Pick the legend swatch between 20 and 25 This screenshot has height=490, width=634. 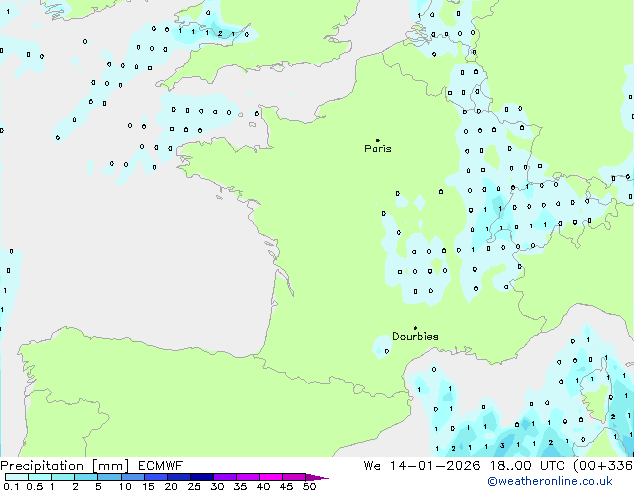pos(179,477)
